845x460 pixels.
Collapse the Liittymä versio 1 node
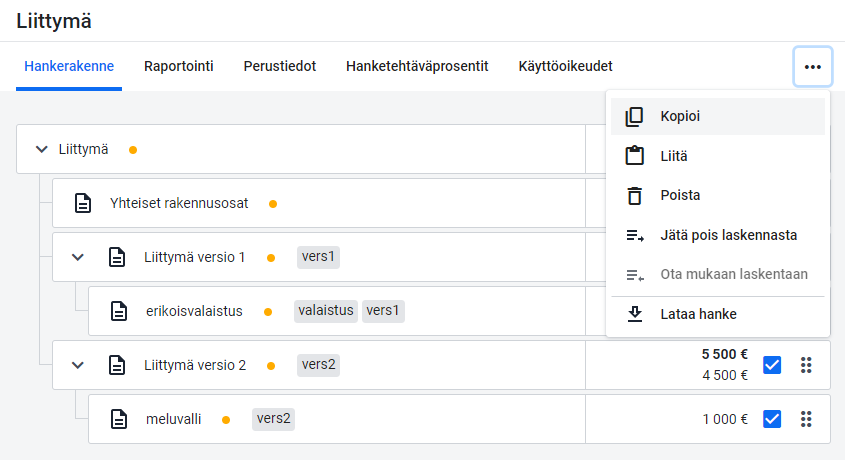tap(78, 257)
